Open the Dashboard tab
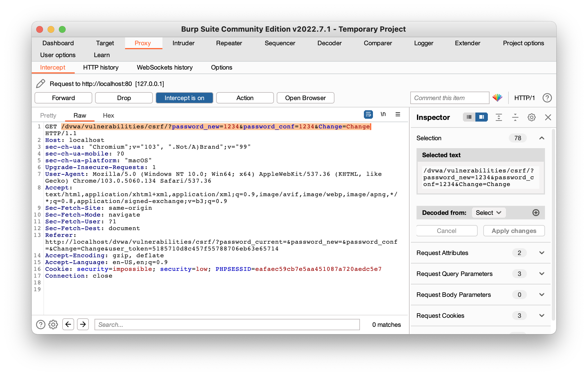The height and width of the screenshot is (376, 588). (x=58, y=43)
